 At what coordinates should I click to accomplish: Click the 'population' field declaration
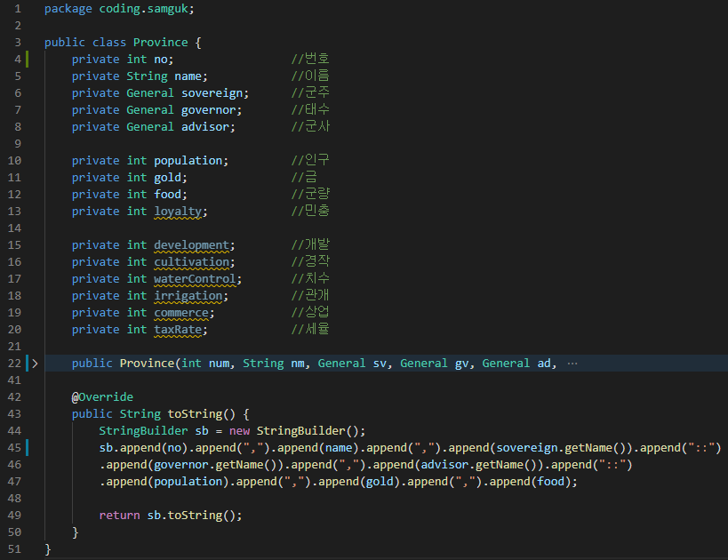coord(188,161)
